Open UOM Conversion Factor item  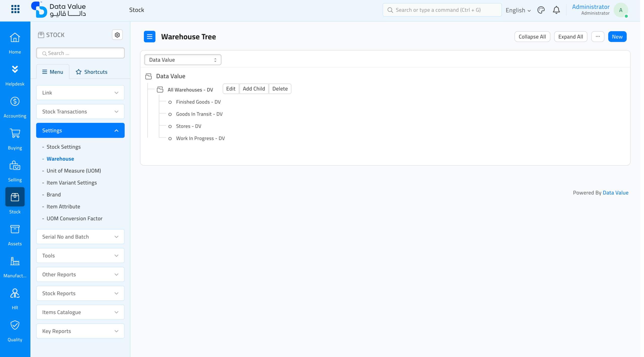[74, 219]
